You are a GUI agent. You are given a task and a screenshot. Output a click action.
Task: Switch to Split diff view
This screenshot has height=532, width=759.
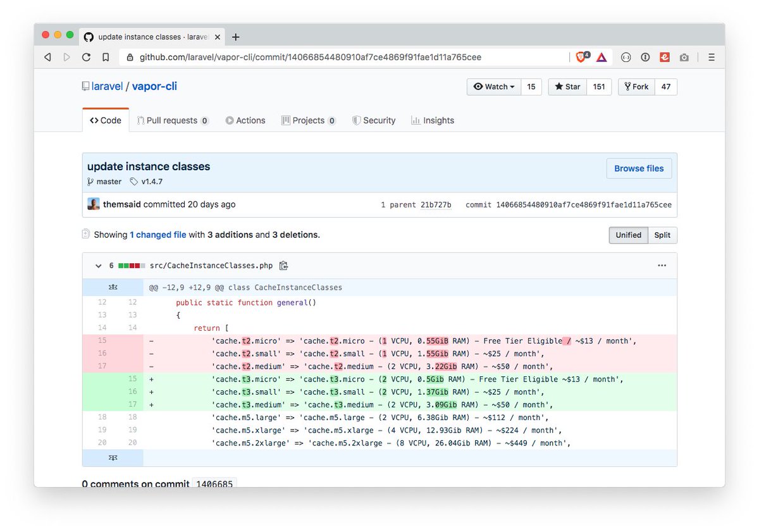pyautogui.click(x=662, y=235)
